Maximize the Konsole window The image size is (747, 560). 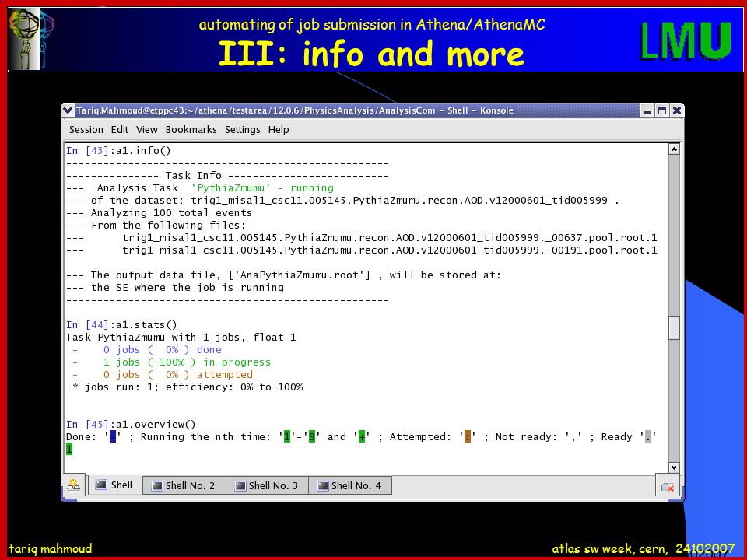click(661, 110)
